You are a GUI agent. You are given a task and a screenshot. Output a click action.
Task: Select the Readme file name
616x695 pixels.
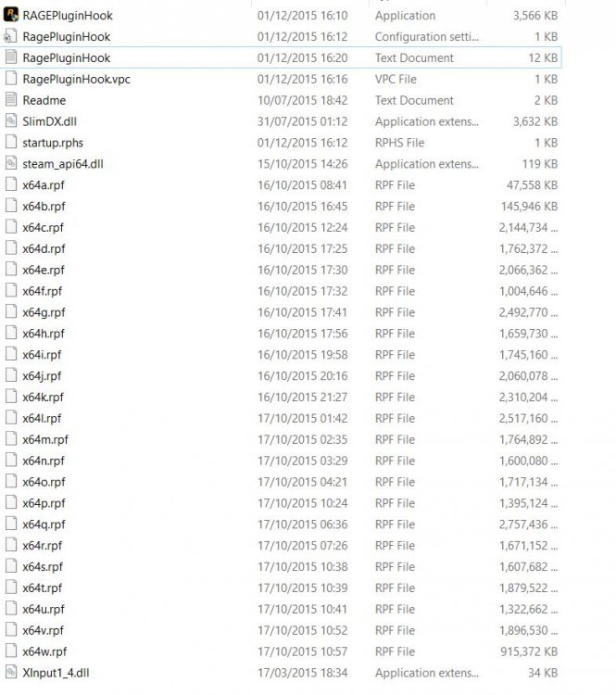click(44, 100)
